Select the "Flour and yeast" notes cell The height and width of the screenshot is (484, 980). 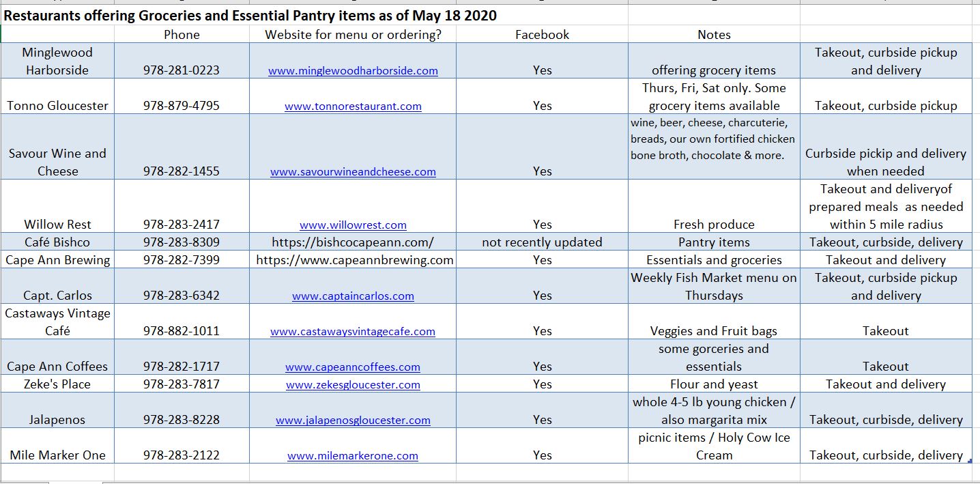click(x=714, y=384)
